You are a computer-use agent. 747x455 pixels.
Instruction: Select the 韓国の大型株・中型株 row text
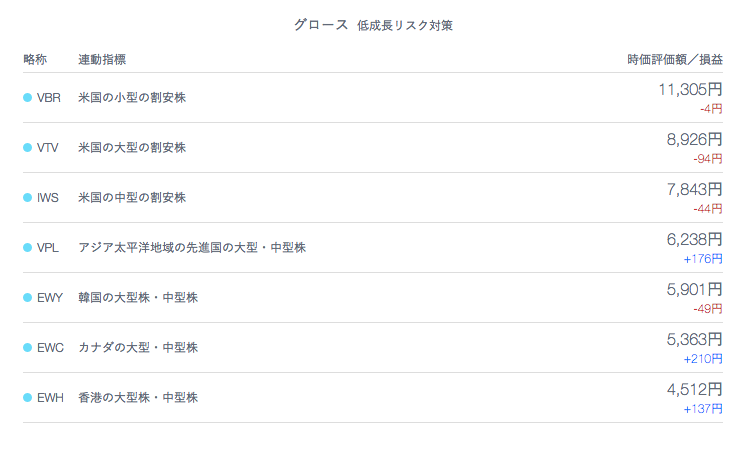(x=138, y=298)
